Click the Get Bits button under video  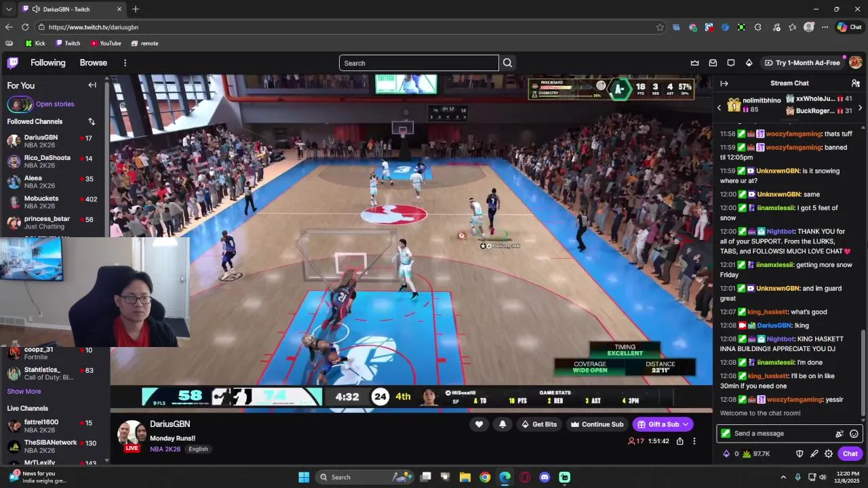538,424
